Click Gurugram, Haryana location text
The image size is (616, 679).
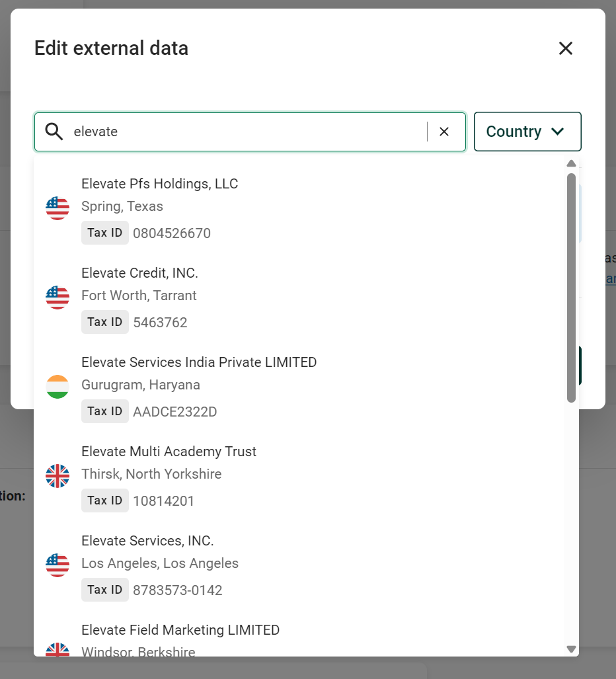click(141, 385)
